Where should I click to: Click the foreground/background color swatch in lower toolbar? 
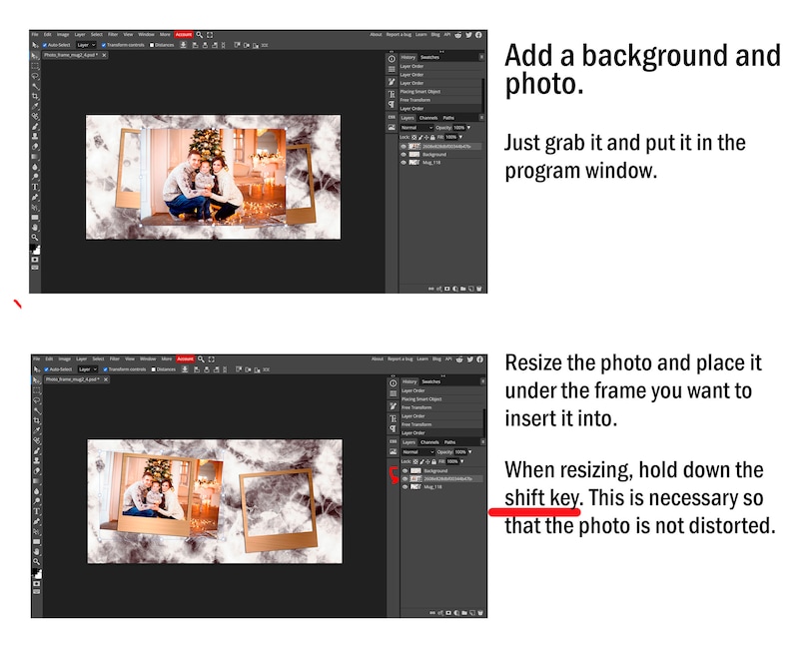coord(36,573)
